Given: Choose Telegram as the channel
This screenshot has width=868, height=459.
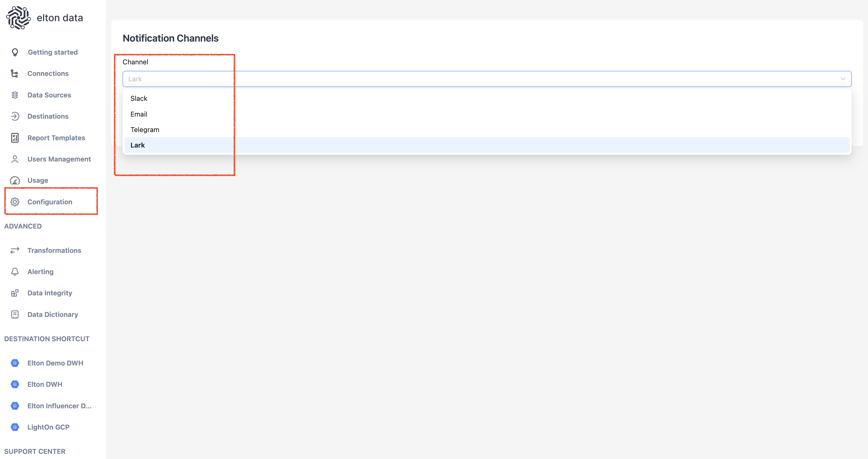Looking at the screenshot, I should [x=487, y=130].
